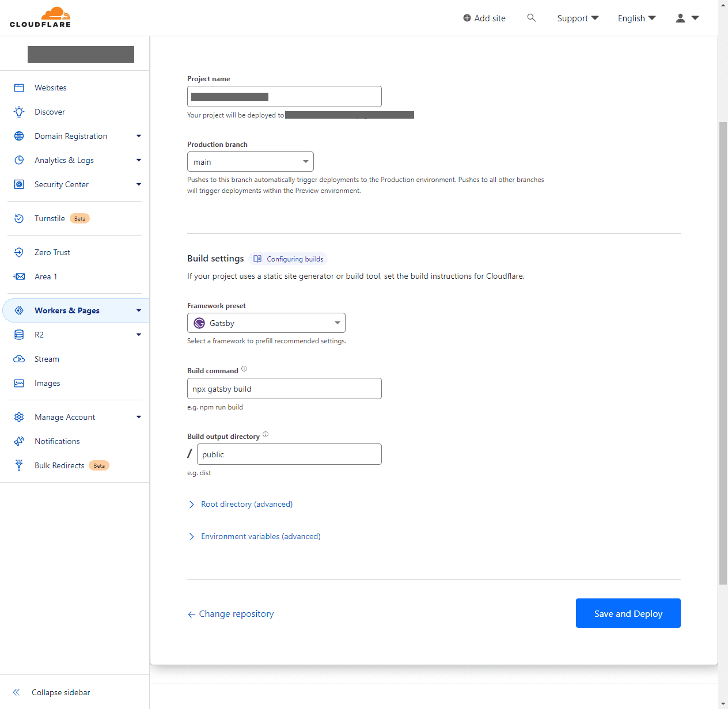Screen dimensions: 728x709
Task: Expand Environment variables (advanced) section
Action: 260,536
